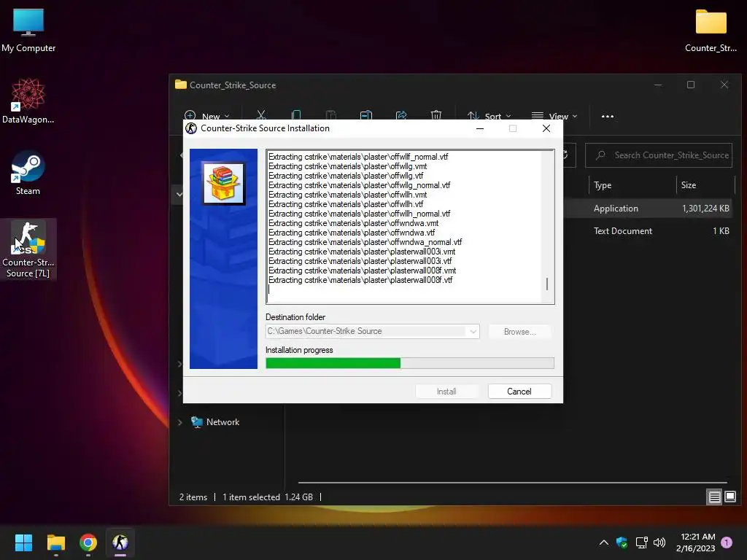Open File Explorer from taskbar

(x=55, y=542)
